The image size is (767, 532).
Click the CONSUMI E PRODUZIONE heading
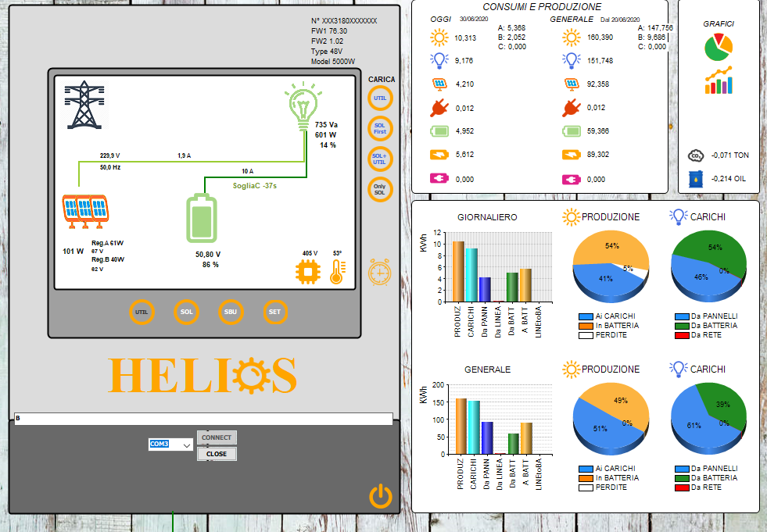coord(542,7)
